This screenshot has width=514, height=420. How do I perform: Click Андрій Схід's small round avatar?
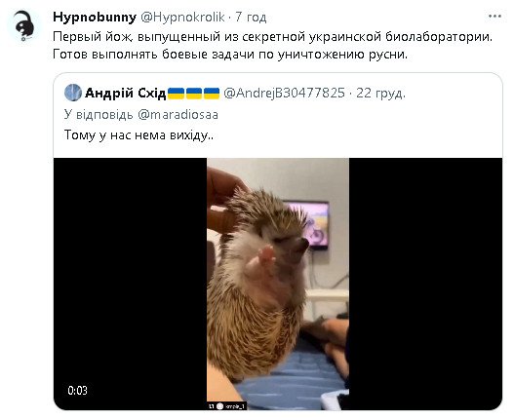[x=73, y=93]
